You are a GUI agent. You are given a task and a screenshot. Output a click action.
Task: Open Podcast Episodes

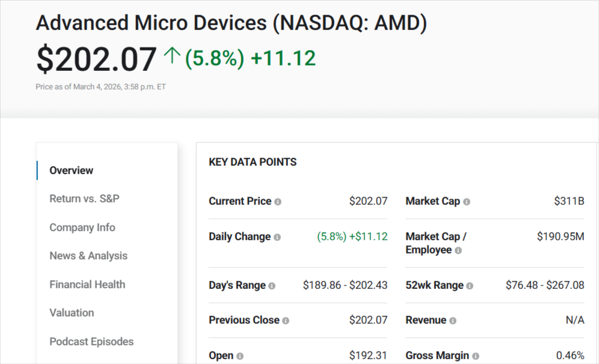pos(91,342)
